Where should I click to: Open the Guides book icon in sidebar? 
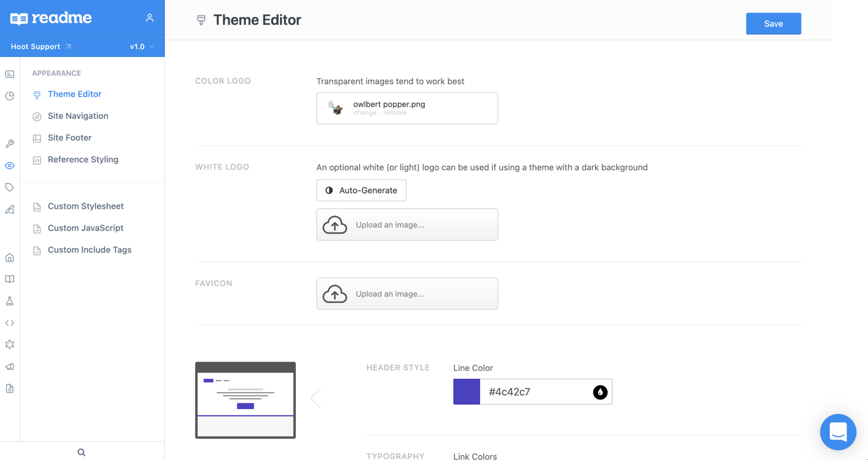[10, 279]
